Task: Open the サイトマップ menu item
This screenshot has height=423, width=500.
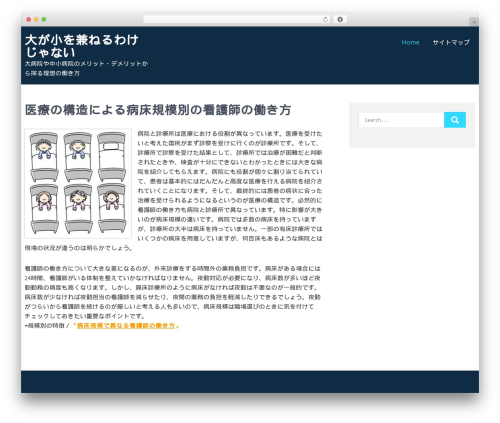Action: tap(451, 42)
